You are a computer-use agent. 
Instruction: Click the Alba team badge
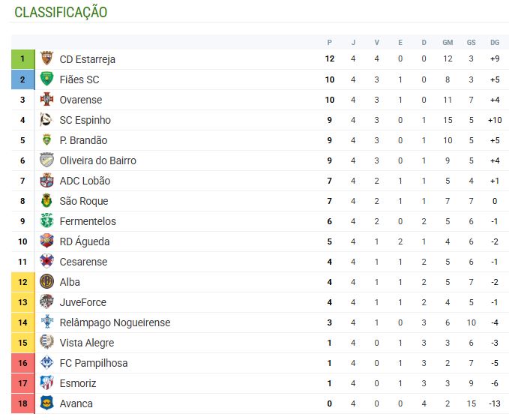click(x=46, y=282)
